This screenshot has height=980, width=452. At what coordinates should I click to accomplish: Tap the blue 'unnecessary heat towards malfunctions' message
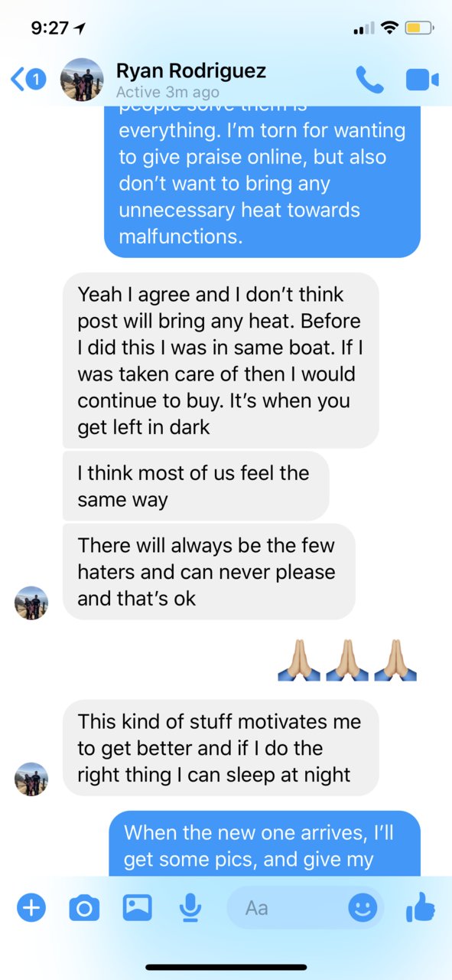pos(262,182)
